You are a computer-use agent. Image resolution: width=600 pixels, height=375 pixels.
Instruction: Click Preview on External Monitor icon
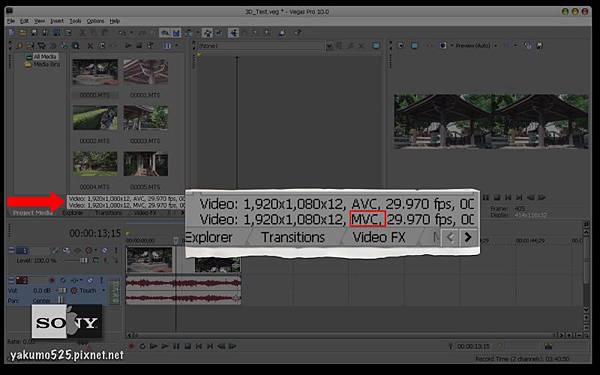pos(414,46)
